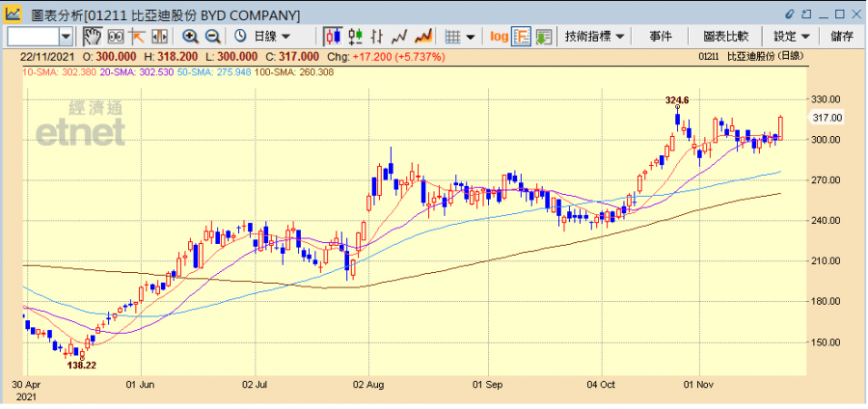Click the 事件 button
Screen dimensions: 868x409
click(x=661, y=36)
